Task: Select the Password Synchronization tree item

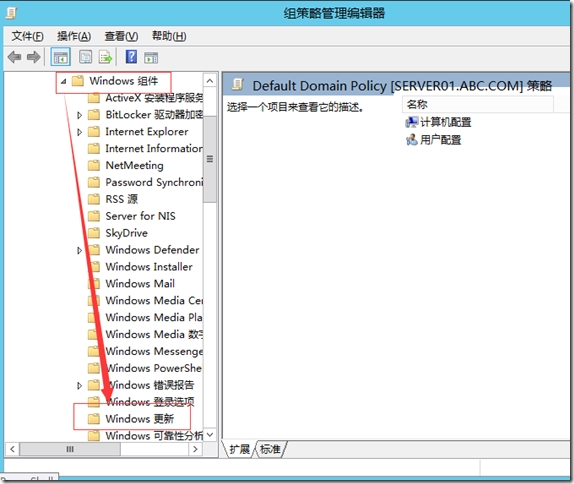Action: click(x=154, y=182)
